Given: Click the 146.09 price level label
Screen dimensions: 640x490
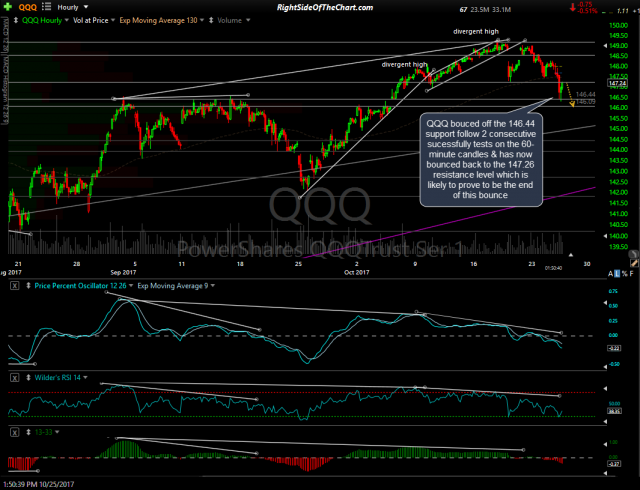Looking at the screenshot, I should [585, 102].
